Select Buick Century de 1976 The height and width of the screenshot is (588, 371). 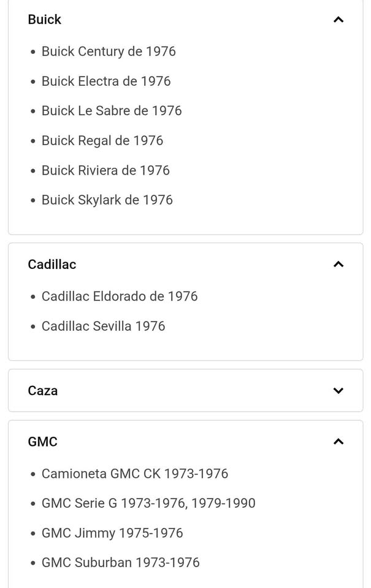tap(109, 51)
